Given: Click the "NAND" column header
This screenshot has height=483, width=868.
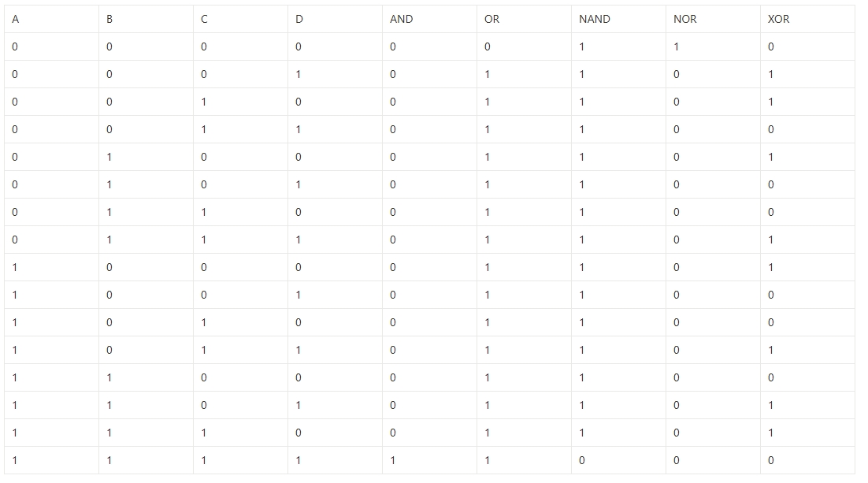Looking at the screenshot, I should tap(594, 19).
